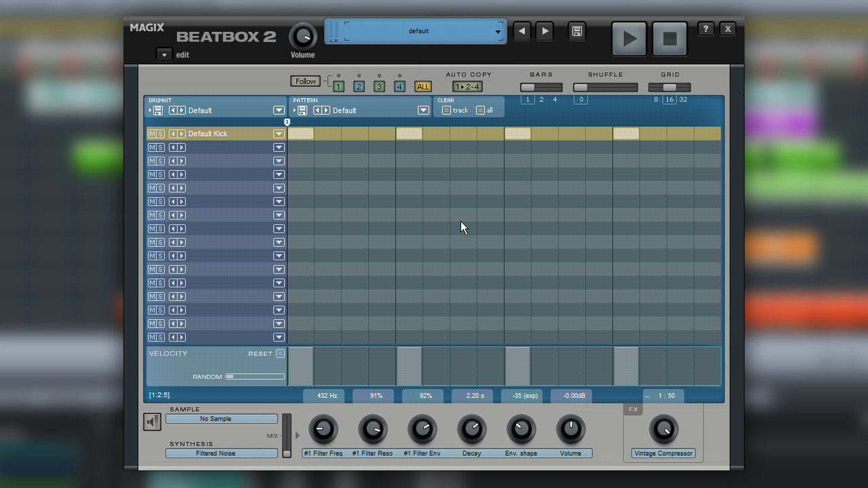
Task: Mute the Default Kick track
Action: pyautogui.click(x=152, y=134)
